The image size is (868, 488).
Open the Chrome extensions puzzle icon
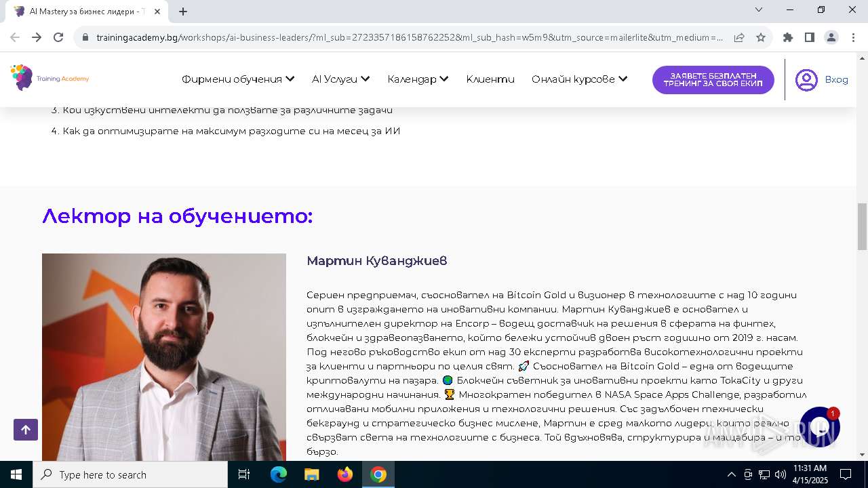pyautogui.click(x=788, y=37)
